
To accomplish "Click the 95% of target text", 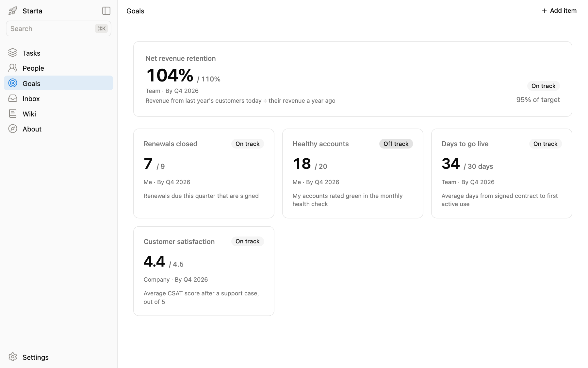I will click(538, 99).
